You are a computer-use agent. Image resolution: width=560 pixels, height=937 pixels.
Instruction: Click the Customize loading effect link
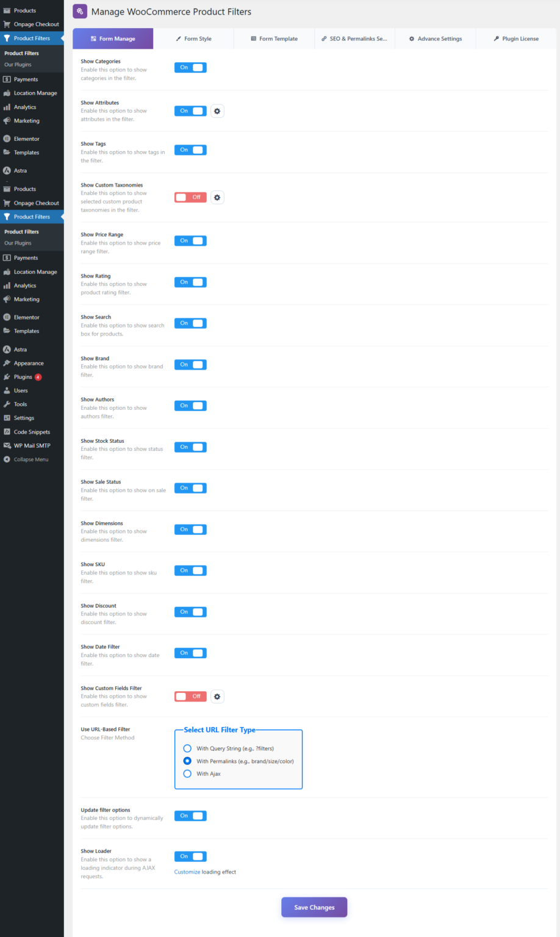187,872
